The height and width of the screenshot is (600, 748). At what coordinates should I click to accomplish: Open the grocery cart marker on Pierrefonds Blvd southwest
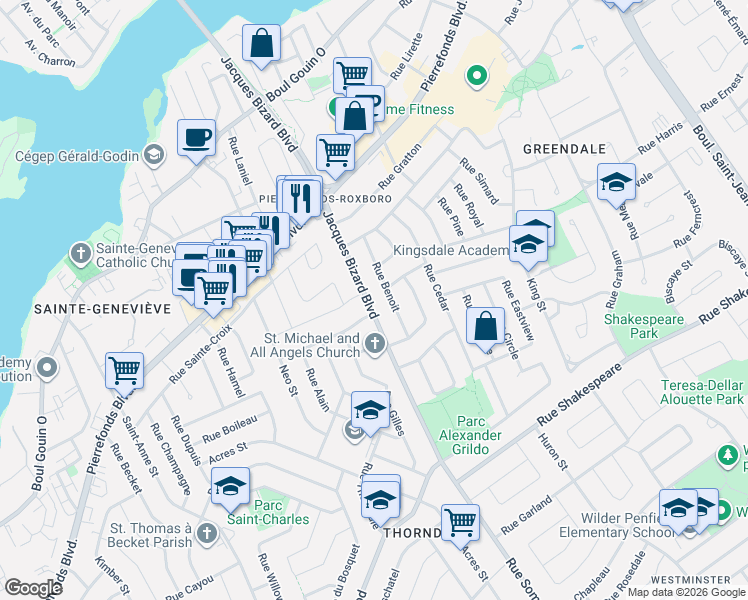pos(125,371)
